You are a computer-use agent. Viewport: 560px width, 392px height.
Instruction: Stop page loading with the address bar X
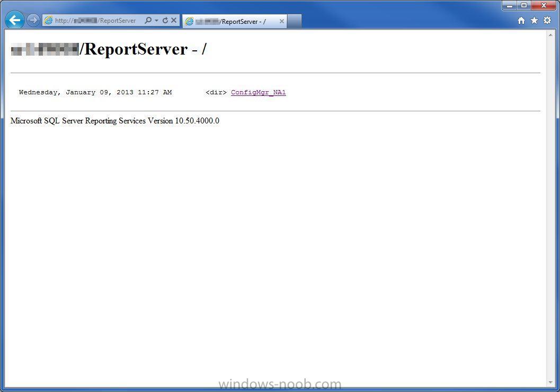click(x=174, y=20)
